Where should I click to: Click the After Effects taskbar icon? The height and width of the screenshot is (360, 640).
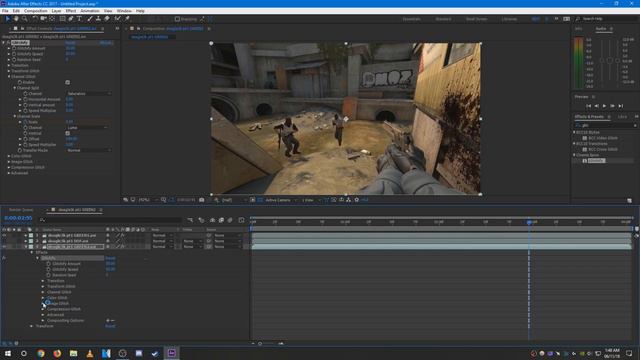171,353
